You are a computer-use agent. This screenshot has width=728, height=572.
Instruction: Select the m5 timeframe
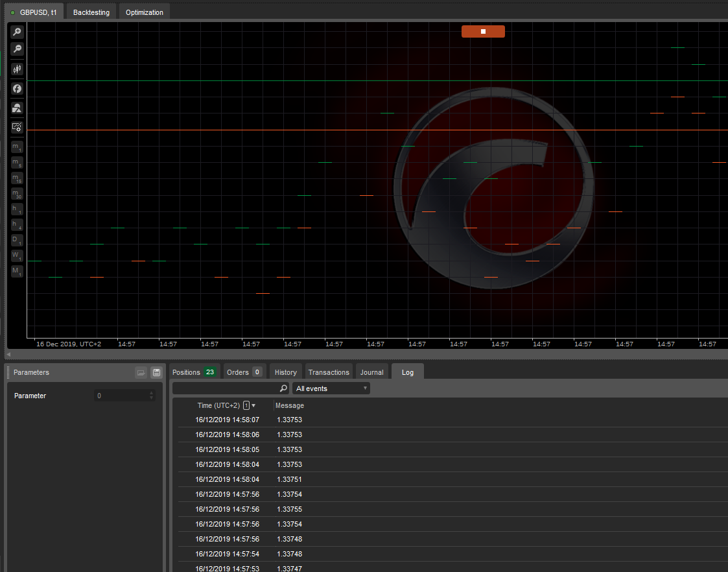17,163
